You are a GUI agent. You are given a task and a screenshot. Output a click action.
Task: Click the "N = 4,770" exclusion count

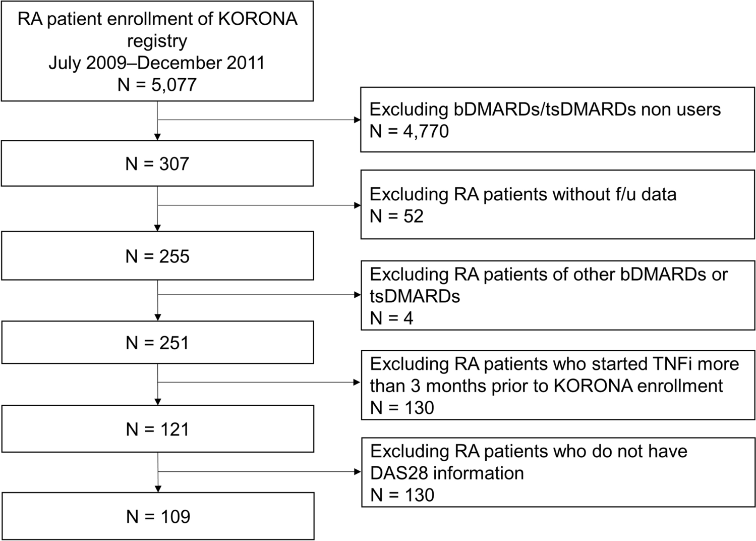pos(409,131)
